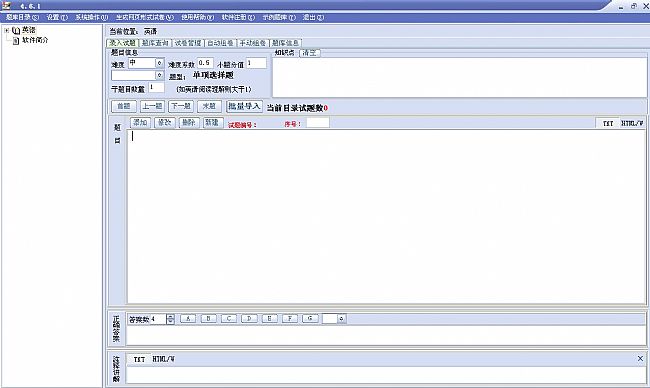Choose answer C
This screenshot has width=650, height=388.
coord(228,319)
